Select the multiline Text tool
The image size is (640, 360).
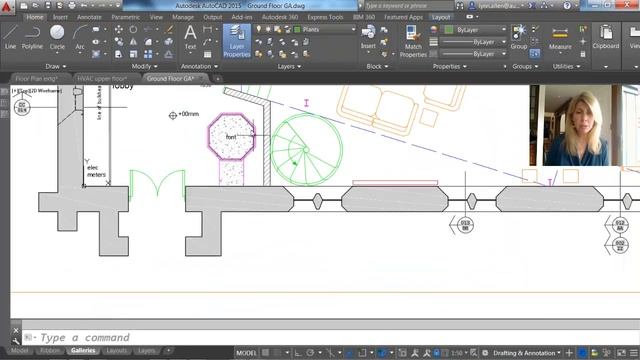click(190, 37)
